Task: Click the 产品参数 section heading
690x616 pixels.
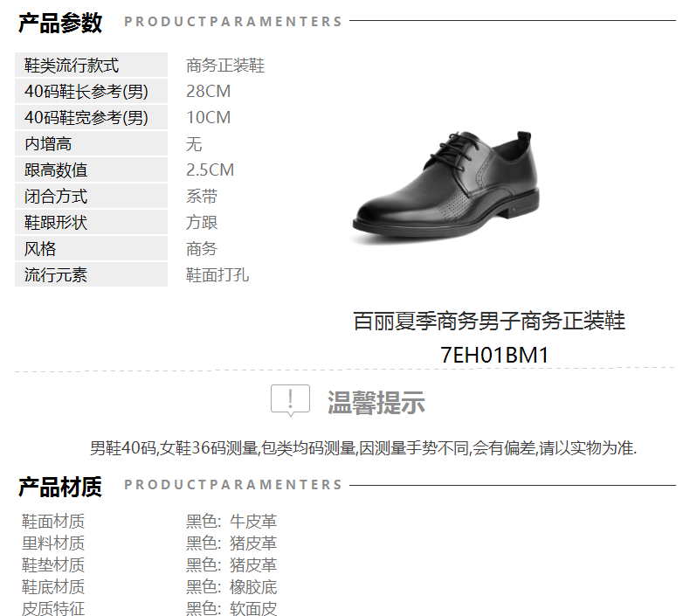Action: pos(60,23)
